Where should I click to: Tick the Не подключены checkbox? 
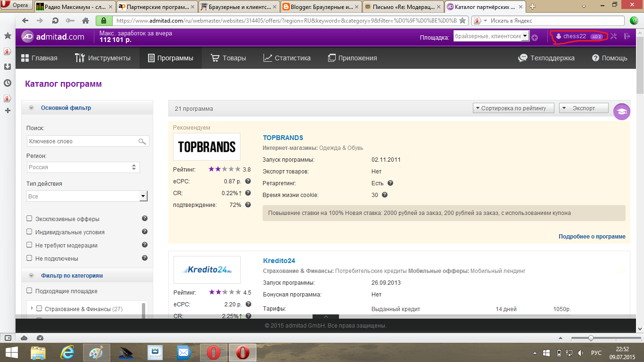tap(29, 258)
